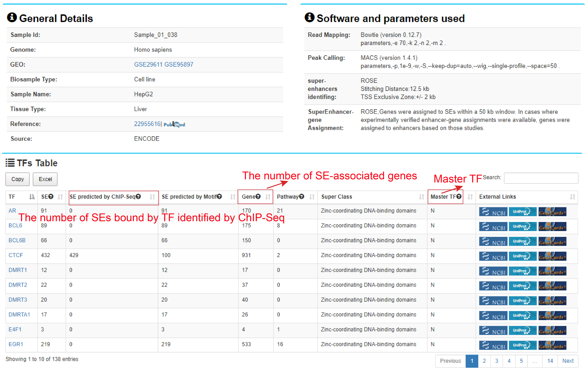Image resolution: width=588 pixels, height=370 pixels.
Task: Click help icon next to SE column header
Action: (51, 196)
